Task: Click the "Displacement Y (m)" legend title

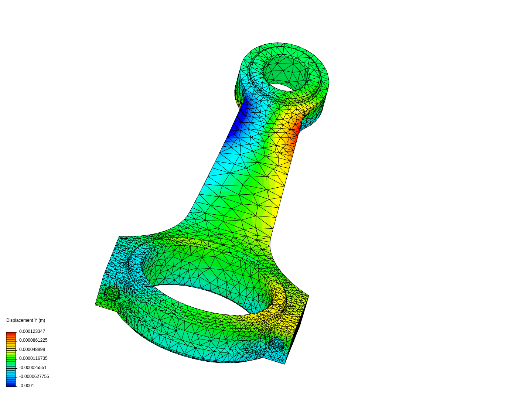Action: coord(25,320)
